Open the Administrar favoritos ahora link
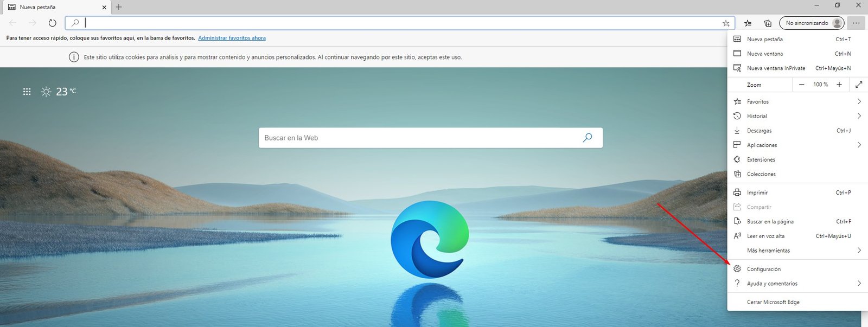Viewport: 868px width, 327px height. [x=232, y=38]
